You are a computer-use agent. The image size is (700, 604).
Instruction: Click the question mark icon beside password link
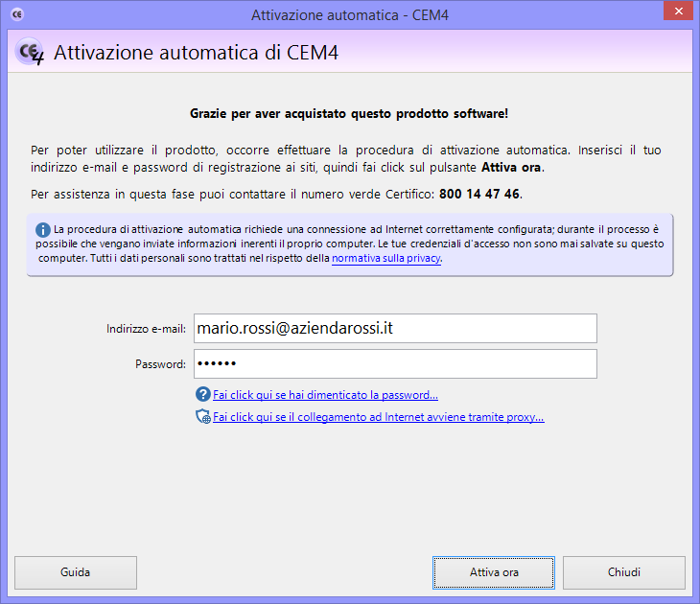point(203,394)
